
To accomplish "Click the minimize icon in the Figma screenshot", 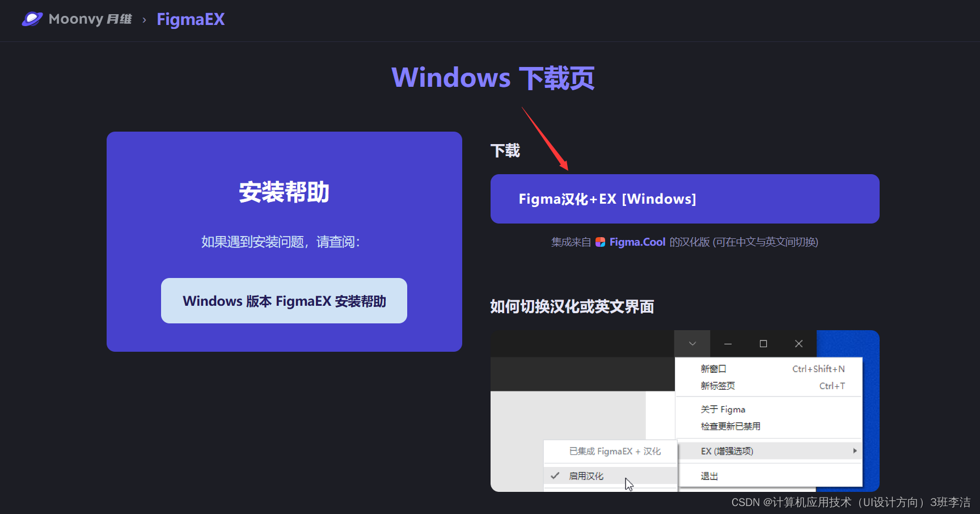I will tap(728, 343).
